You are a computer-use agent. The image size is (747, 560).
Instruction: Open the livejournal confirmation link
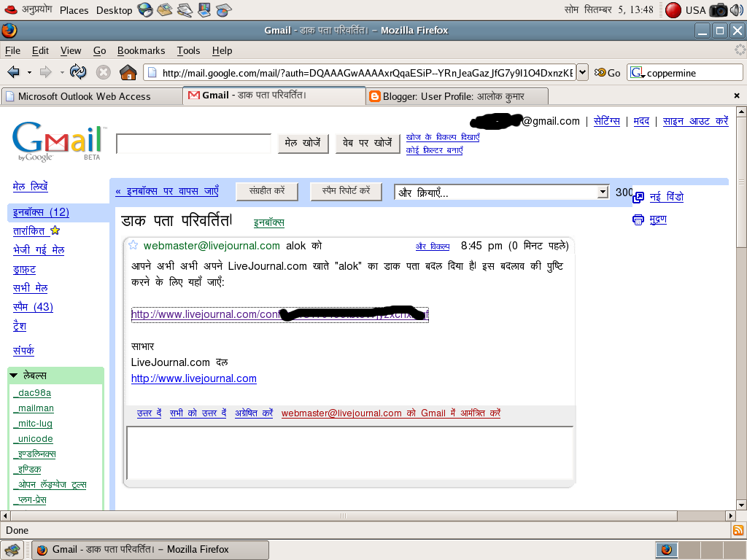[x=279, y=314]
